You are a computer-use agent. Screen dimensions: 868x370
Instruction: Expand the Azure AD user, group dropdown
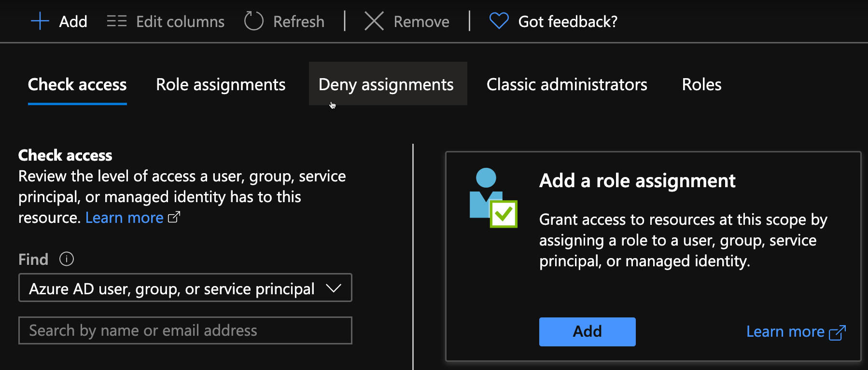pyautogui.click(x=185, y=288)
